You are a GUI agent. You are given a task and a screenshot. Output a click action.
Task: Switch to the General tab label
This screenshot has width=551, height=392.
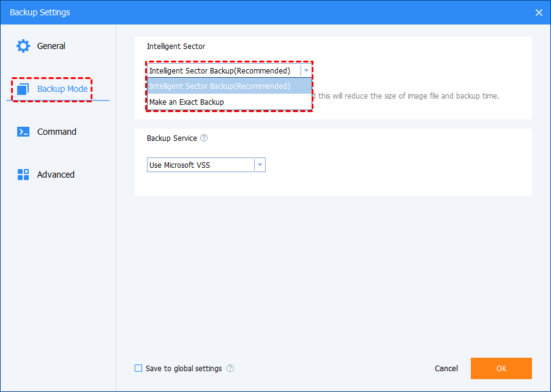[51, 46]
